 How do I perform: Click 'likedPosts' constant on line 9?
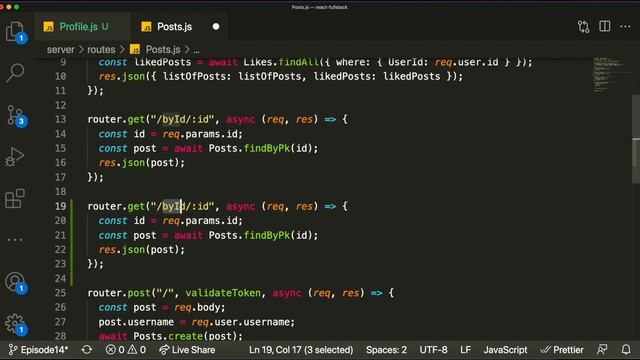point(162,62)
